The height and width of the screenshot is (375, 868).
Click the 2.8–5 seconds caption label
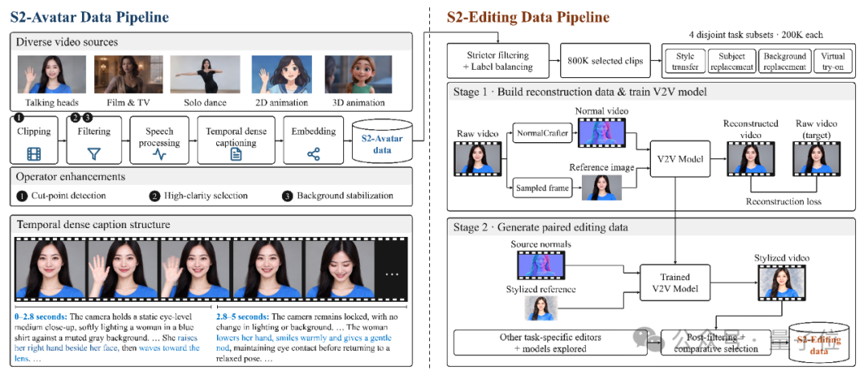pos(243,317)
